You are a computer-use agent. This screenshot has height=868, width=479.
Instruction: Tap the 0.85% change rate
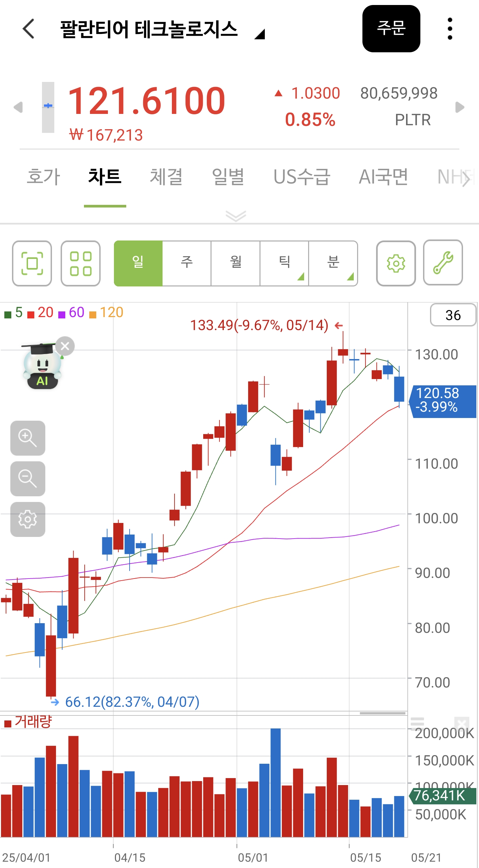pos(310,120)
